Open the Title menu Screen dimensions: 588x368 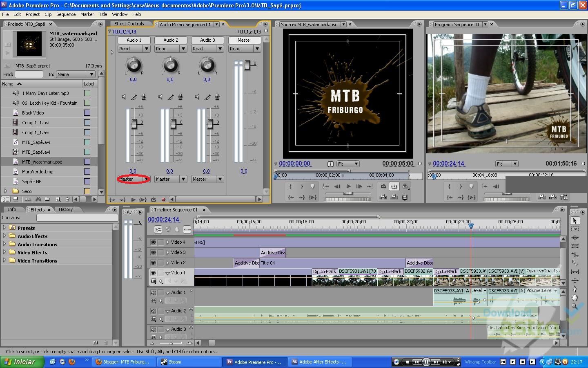(103, 14)
